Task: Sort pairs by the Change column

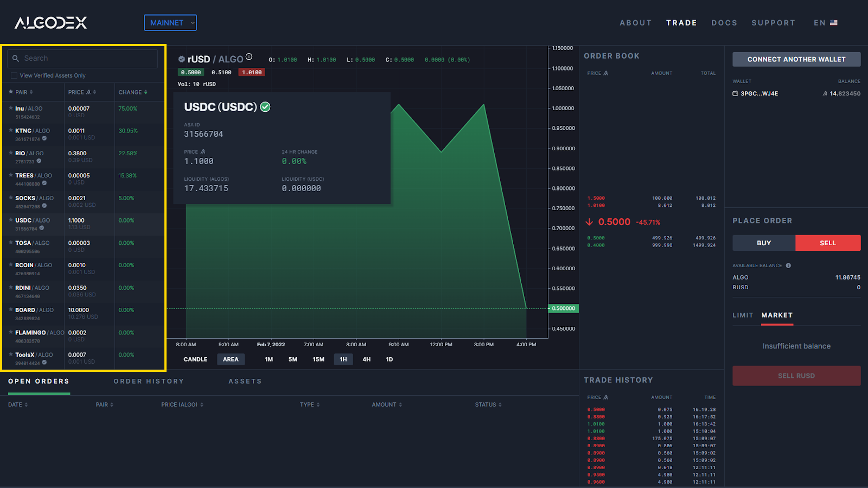Action: (x=133, y=92)
